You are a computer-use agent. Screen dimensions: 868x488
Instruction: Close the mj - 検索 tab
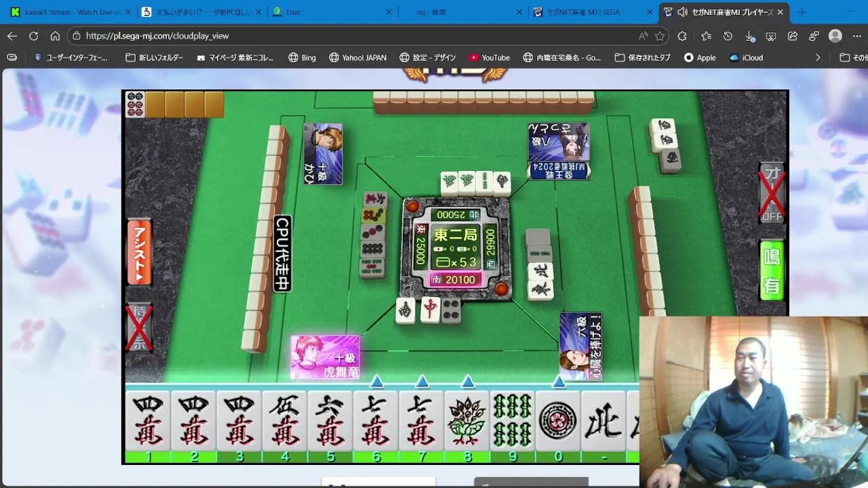click(519, 12)
